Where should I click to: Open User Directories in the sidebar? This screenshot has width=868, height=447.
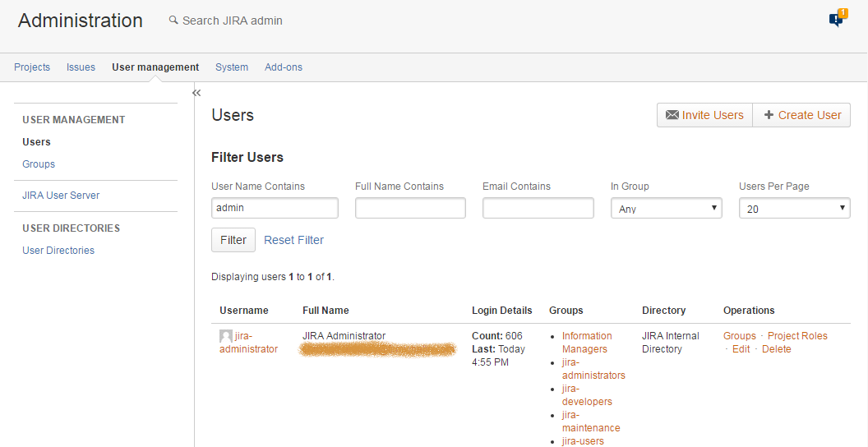(x=58, y=251)
